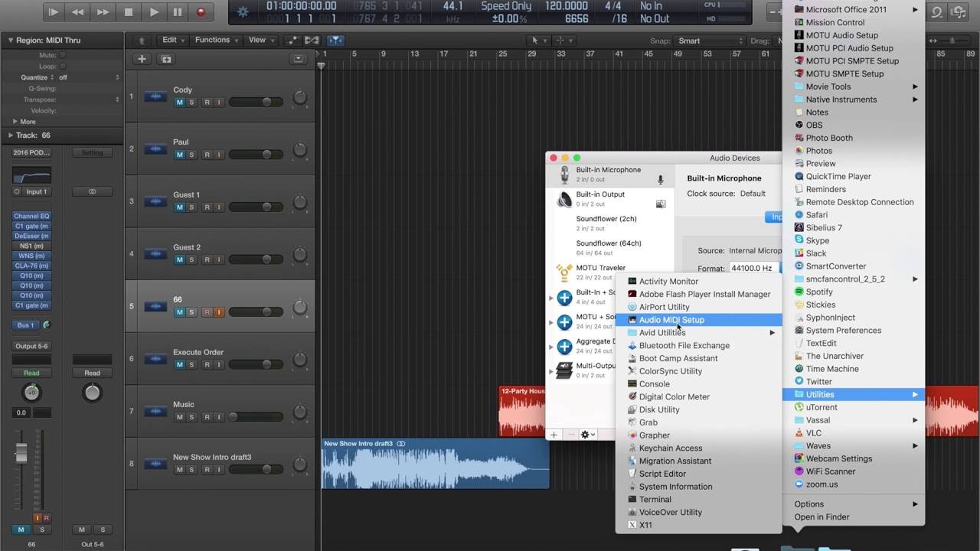
Task: Open the View dropdown menu
Action: point(261,41)
